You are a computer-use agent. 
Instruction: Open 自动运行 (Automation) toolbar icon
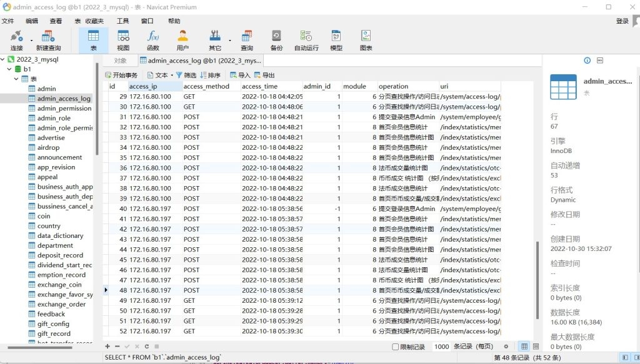[306, 40]
